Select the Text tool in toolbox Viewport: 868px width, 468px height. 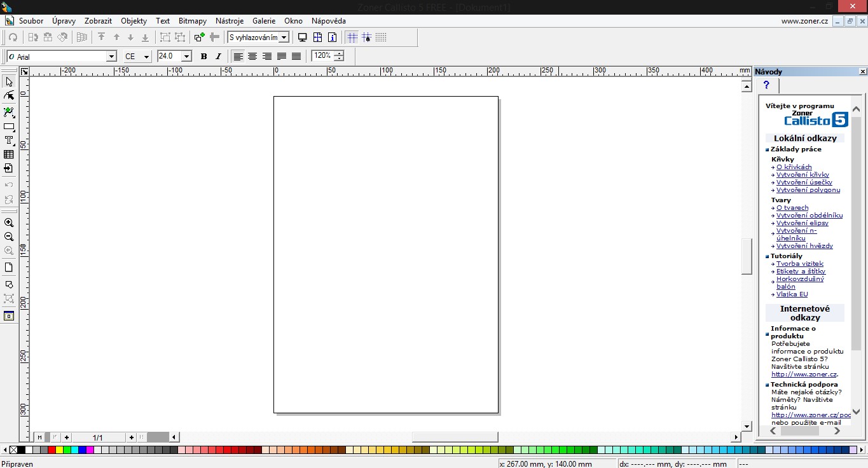pyautogui.click(x=9, y=141)
